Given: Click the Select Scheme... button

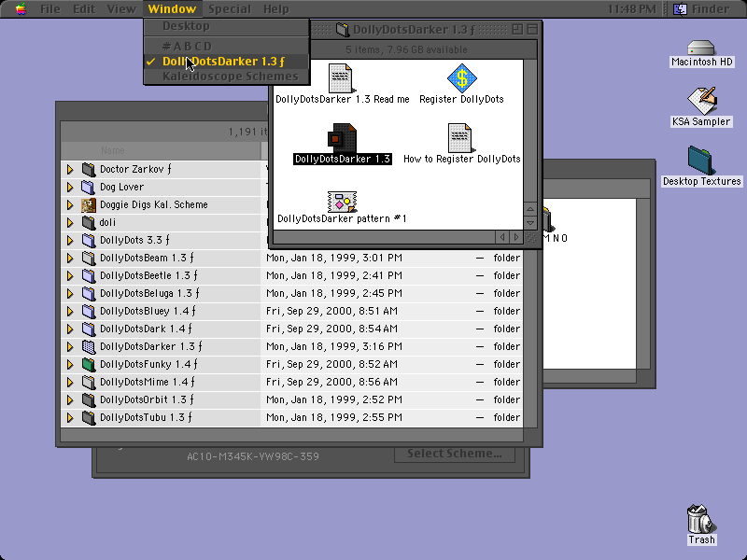Looking at the screenshot, I should pyautogui.click(x=455, y=454).
